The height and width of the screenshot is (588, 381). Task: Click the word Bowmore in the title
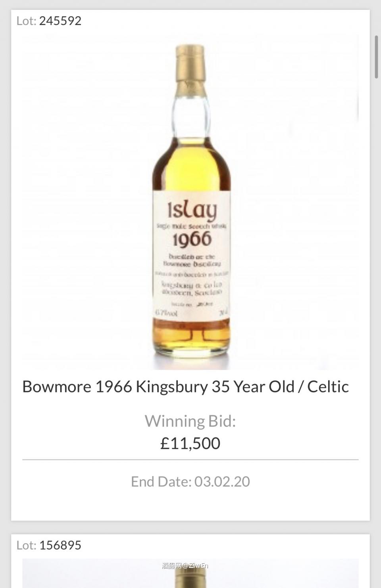click(x=57, y=387)
